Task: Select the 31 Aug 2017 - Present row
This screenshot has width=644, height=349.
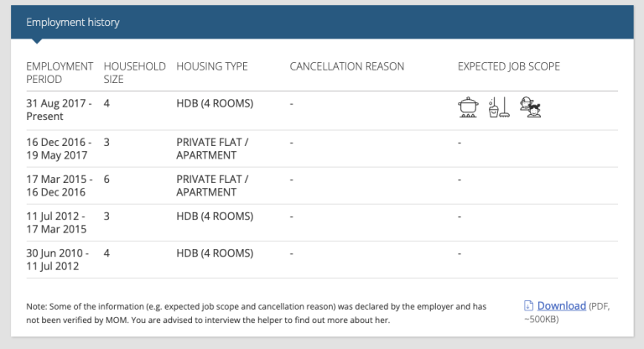Action: coord(322,110)
